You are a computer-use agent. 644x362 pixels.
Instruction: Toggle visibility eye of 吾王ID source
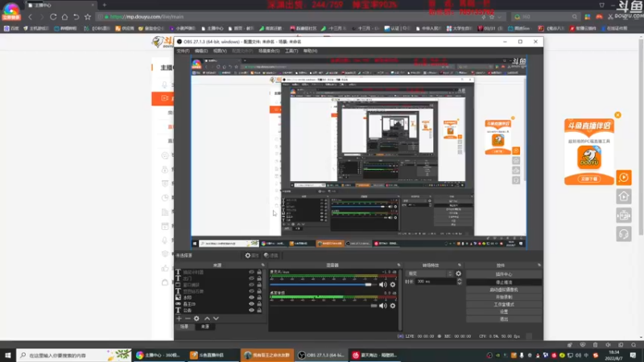click(251, 304)
